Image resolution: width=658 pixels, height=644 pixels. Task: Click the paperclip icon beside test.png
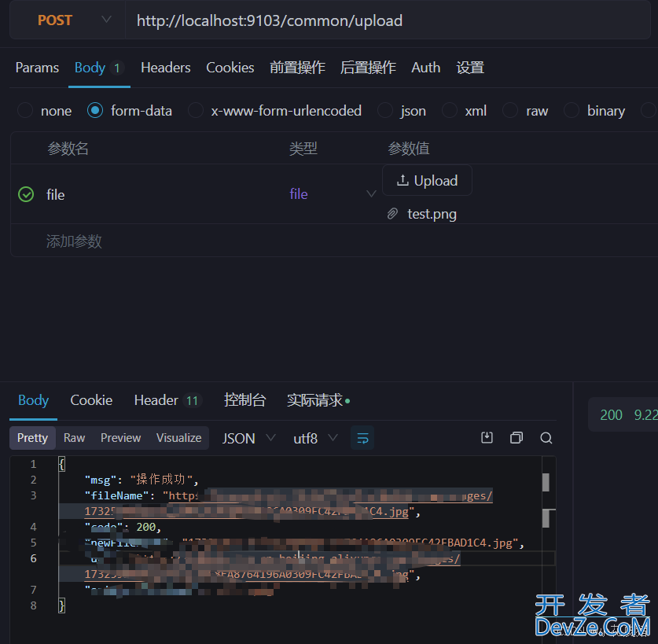392,214
